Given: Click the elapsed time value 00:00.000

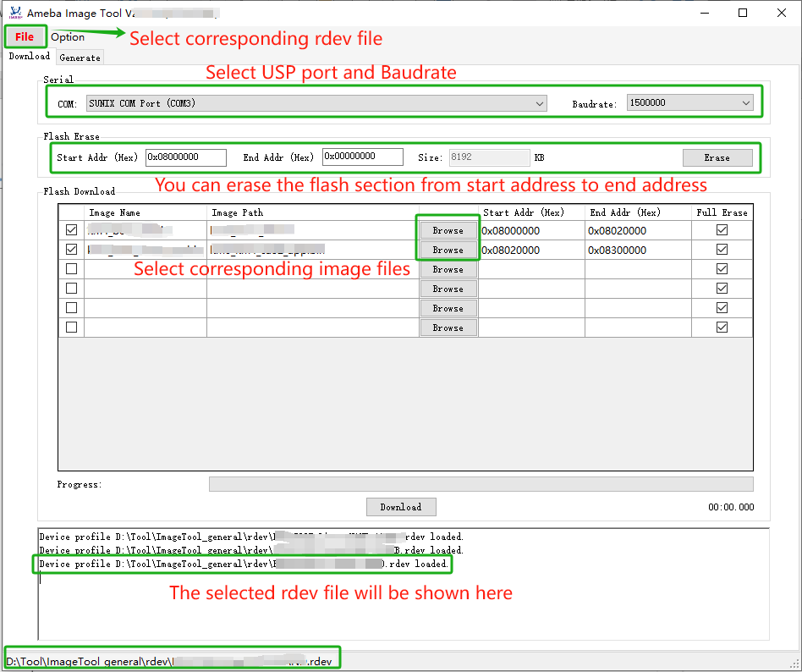Looking at the screenshot, I should (x=731, y=507).
